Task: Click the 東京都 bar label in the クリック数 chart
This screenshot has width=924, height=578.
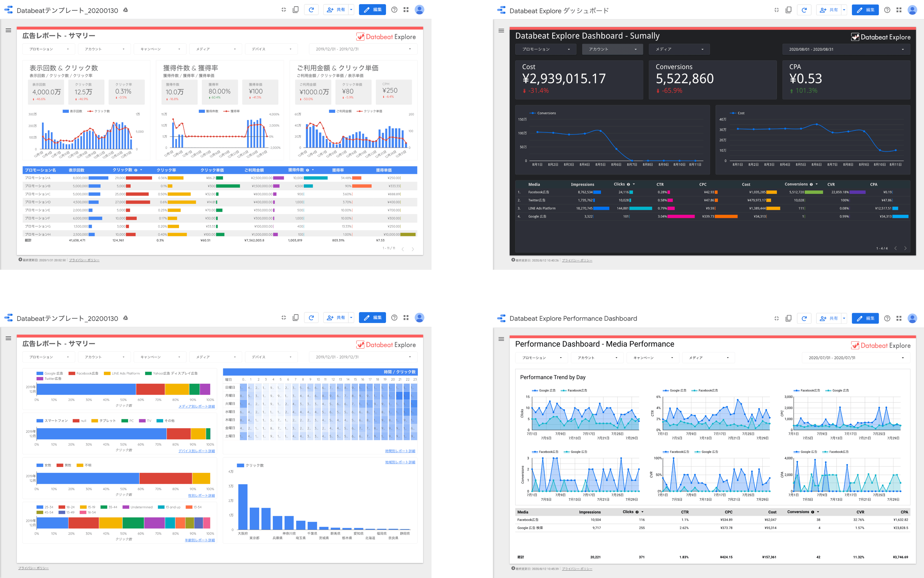Action: click(x=254, y=538)
